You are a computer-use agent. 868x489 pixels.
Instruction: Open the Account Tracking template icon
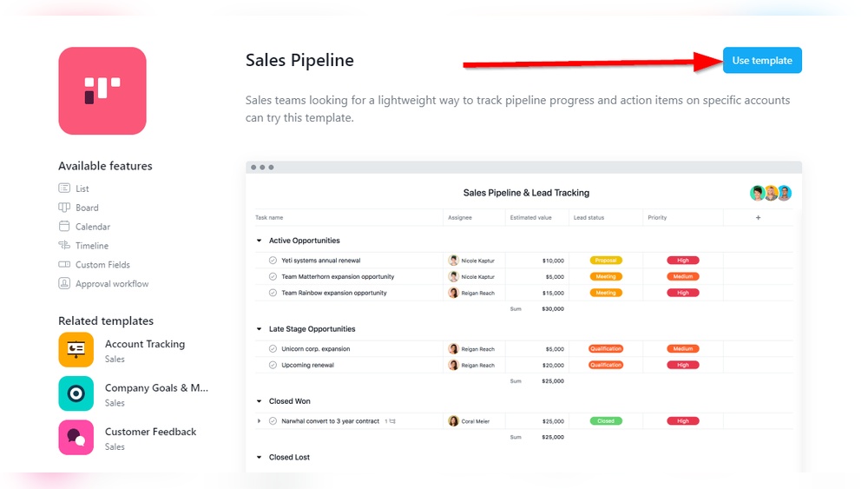tap(76, 349)
